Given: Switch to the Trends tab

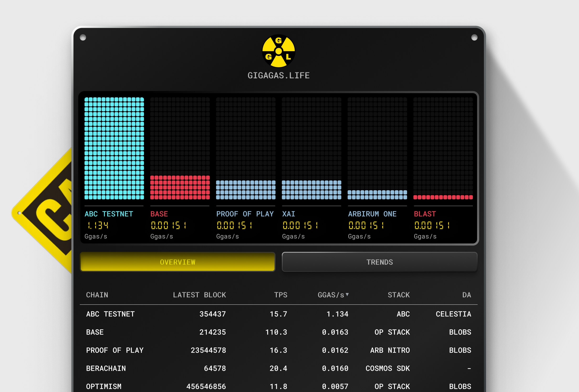Looking at the screenshot, I should point(379,262).
